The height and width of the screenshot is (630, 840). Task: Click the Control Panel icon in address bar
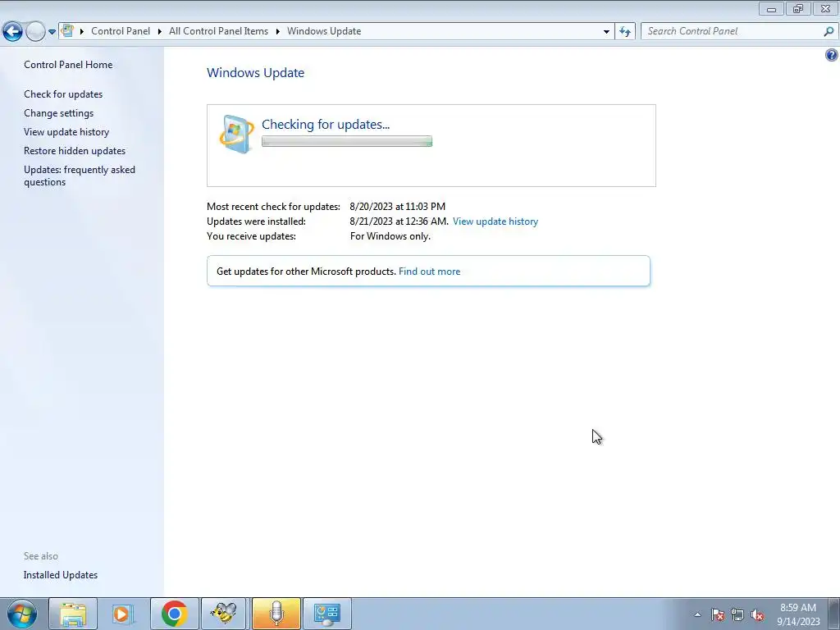click(67, 30)
